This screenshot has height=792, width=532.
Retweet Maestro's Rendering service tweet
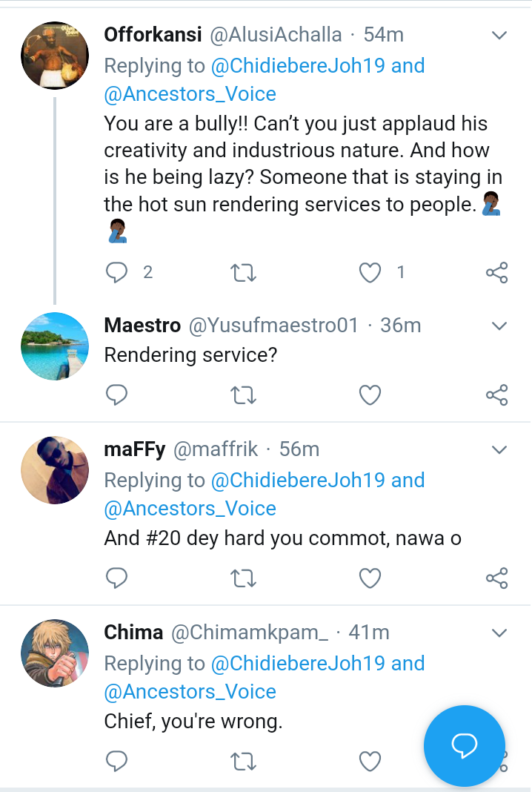[244, 395]
